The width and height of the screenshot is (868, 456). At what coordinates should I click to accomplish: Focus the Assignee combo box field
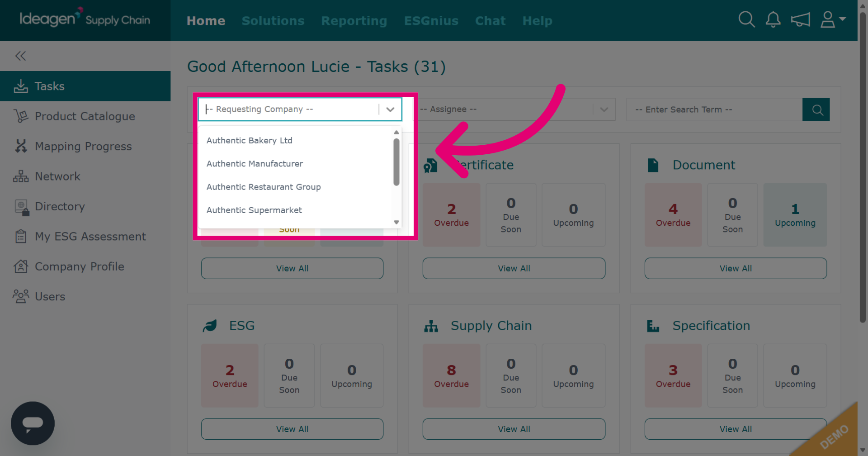(x=514, y=109)
